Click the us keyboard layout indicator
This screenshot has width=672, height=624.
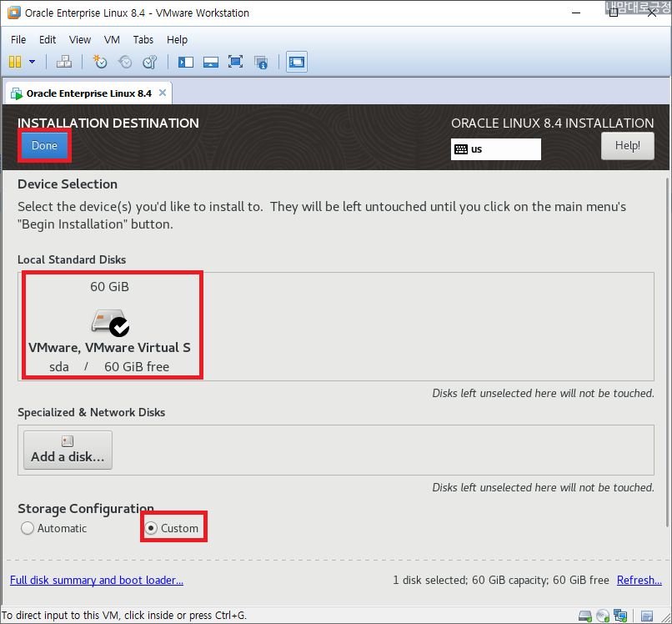[496, 149]
